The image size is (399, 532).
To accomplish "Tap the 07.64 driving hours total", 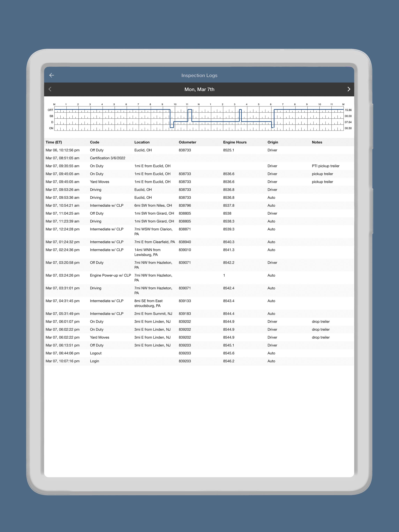I will coord(348,122).
